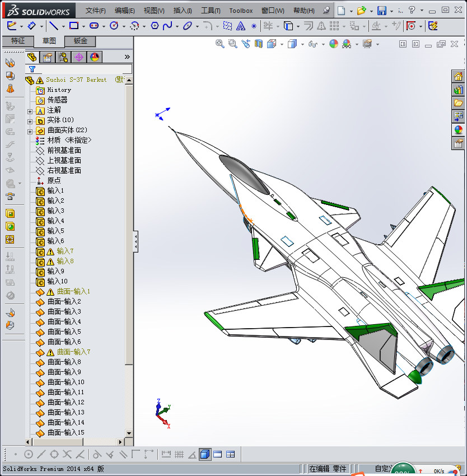
Task: Open the 工具(T) menu
Action: click(211, 11)
